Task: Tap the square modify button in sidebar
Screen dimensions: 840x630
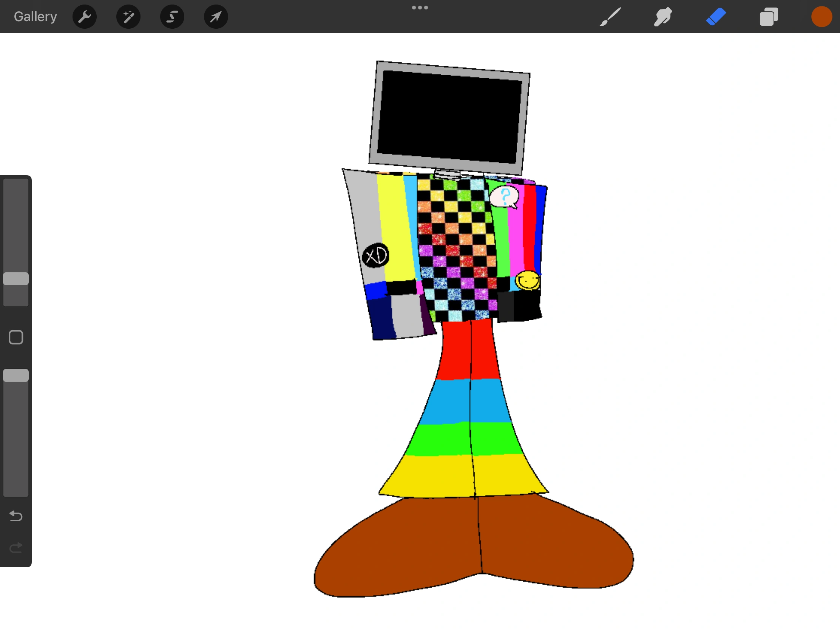Action: pyautogui.click(x=16, y=337)
